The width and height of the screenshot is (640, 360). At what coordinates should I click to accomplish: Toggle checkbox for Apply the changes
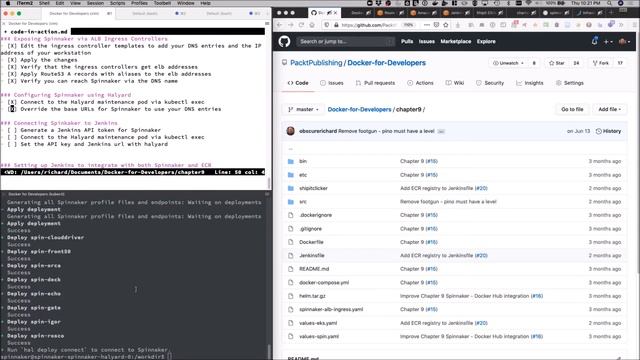pos(12,60)
